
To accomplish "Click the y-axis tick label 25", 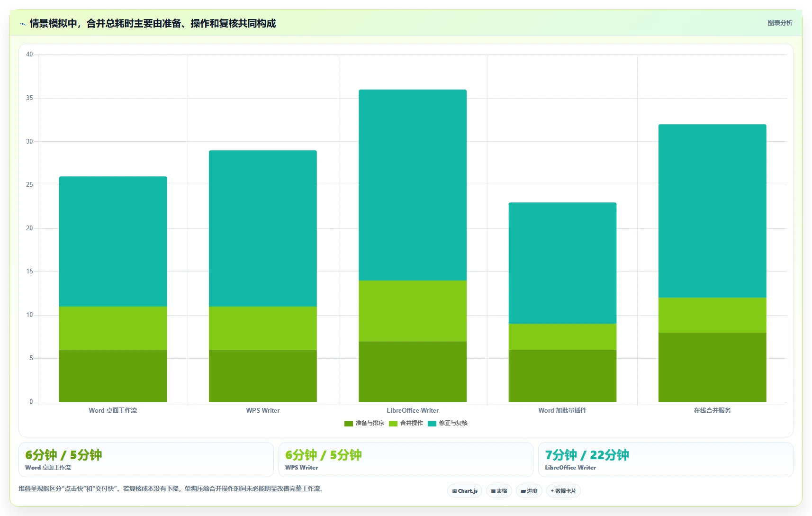I will pos(29,185).
